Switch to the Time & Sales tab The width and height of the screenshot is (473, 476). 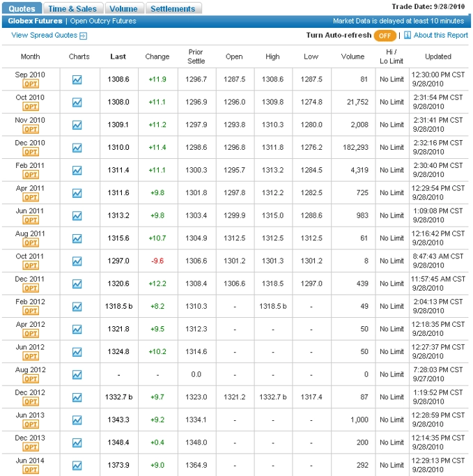73,9
